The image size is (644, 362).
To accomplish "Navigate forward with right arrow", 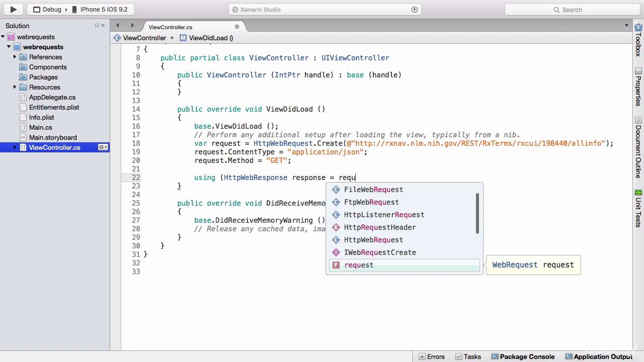I will pyautogui.click(x=132, y=25).
